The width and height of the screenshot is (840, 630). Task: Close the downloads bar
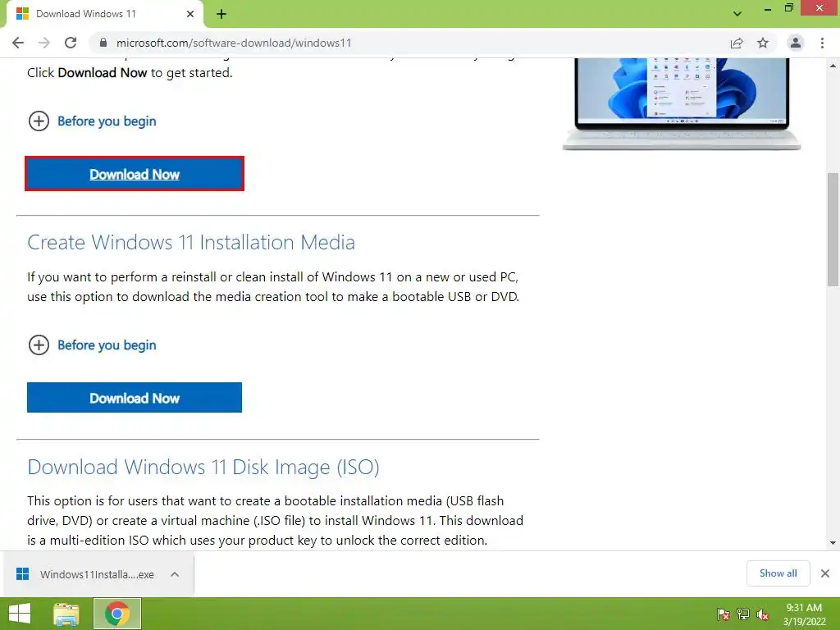825,573
